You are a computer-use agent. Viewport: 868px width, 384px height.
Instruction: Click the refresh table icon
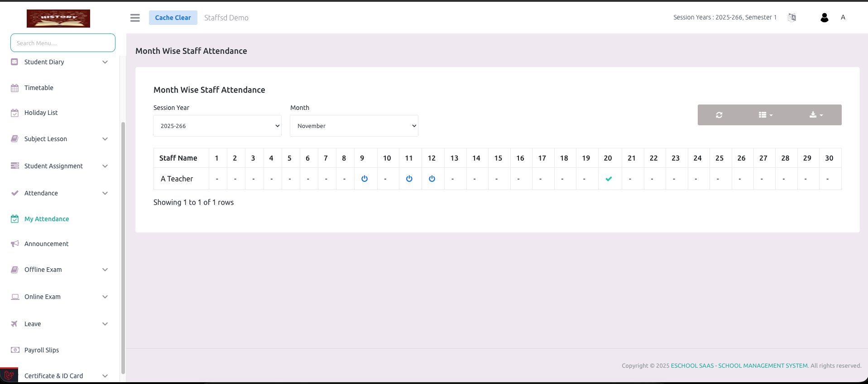point(719,115)
